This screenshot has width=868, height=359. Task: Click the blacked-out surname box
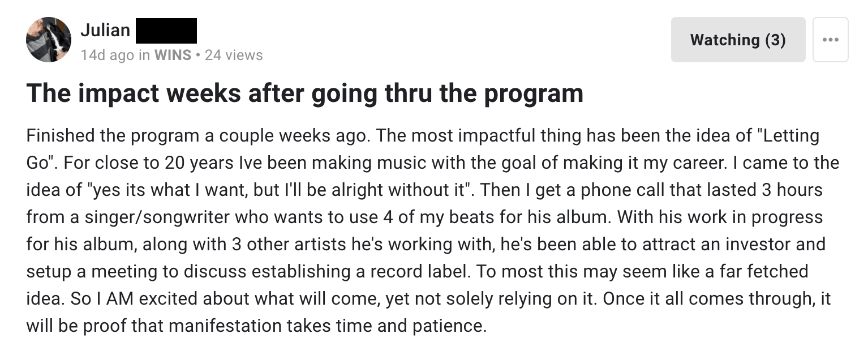166,31
